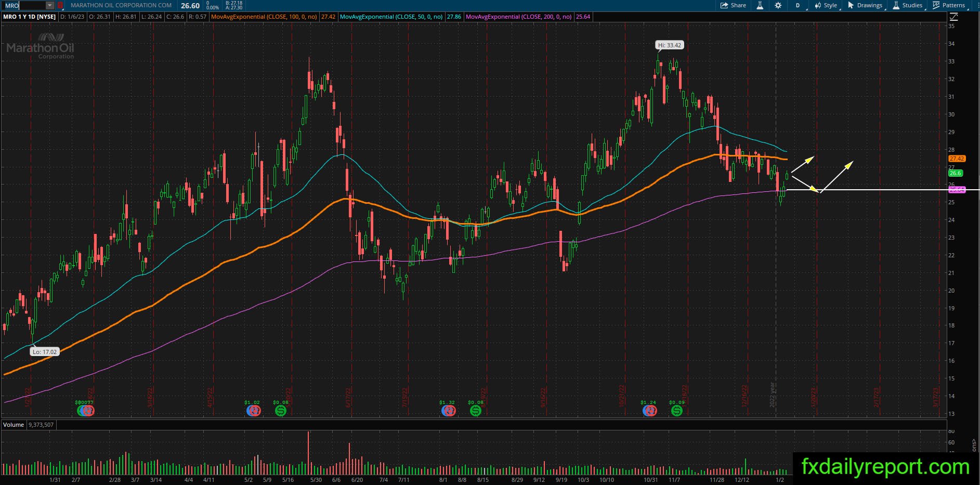This screenshot has height=485, width=980.
Task: Click the volume value 9,373,507
Action: tap(41, 425)
